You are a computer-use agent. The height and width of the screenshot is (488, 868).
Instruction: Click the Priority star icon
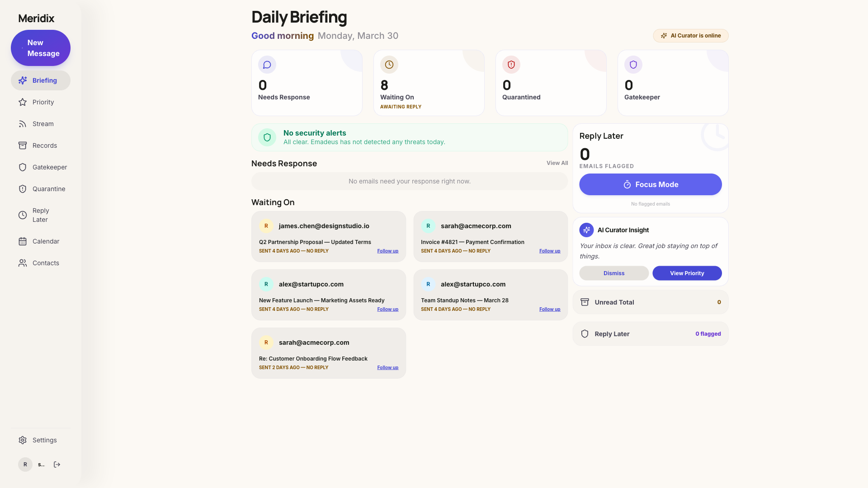point(23,102)
